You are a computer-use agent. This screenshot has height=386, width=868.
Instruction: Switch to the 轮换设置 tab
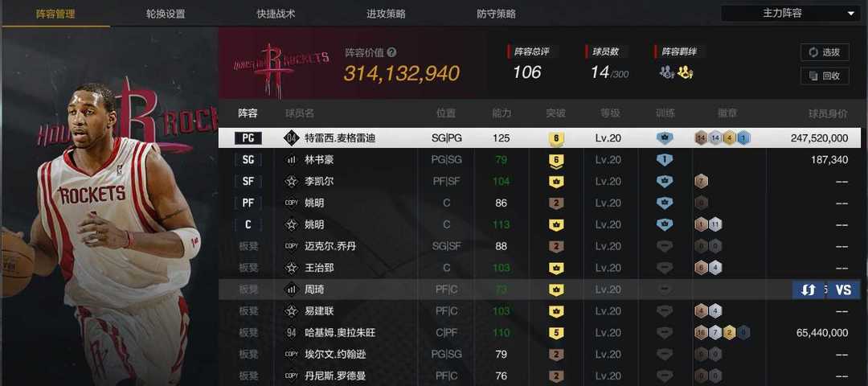click(x=166, y=14)
